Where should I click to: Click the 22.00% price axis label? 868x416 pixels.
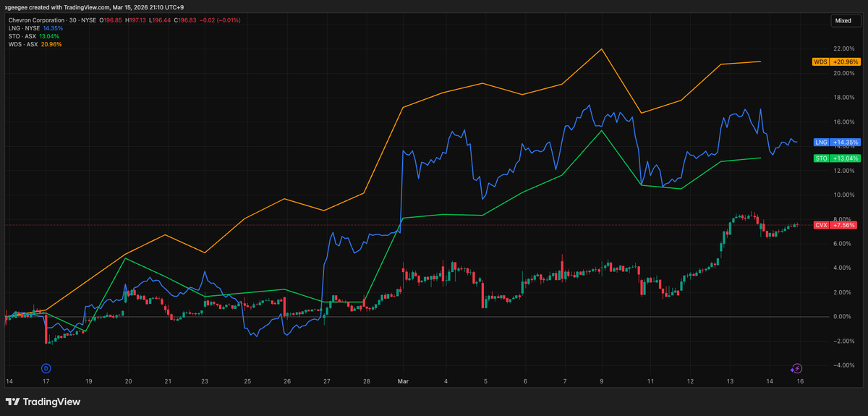(x=845, y=48)
